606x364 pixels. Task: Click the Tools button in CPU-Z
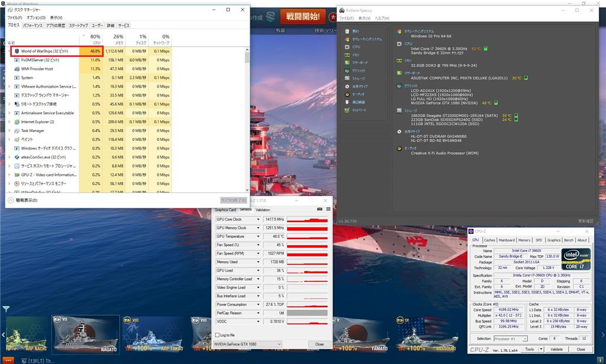530,349
